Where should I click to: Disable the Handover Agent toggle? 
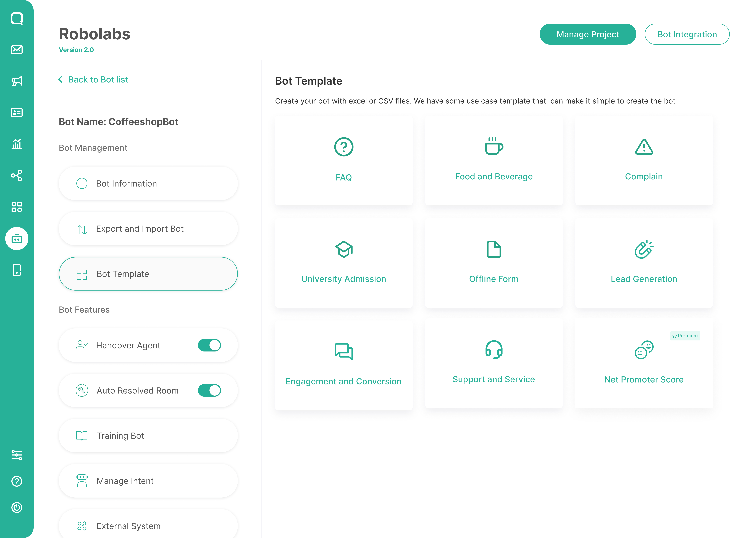(209, 345)
